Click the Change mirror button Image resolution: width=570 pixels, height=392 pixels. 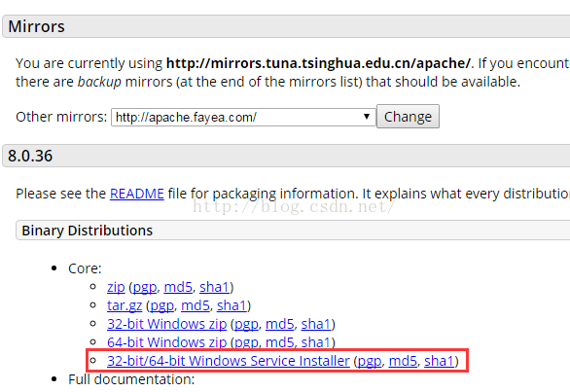(x=408, y=117)
